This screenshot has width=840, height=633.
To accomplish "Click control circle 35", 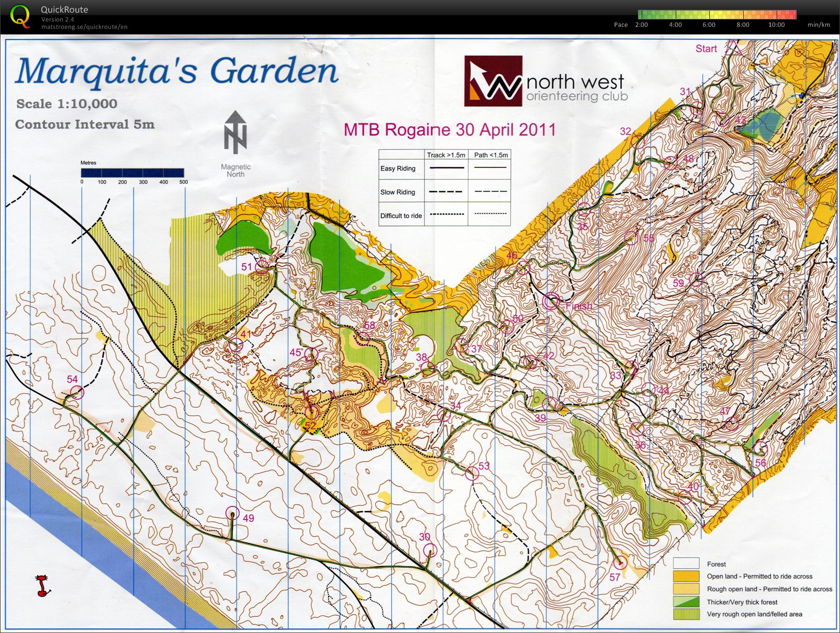I will click(584, 210).
